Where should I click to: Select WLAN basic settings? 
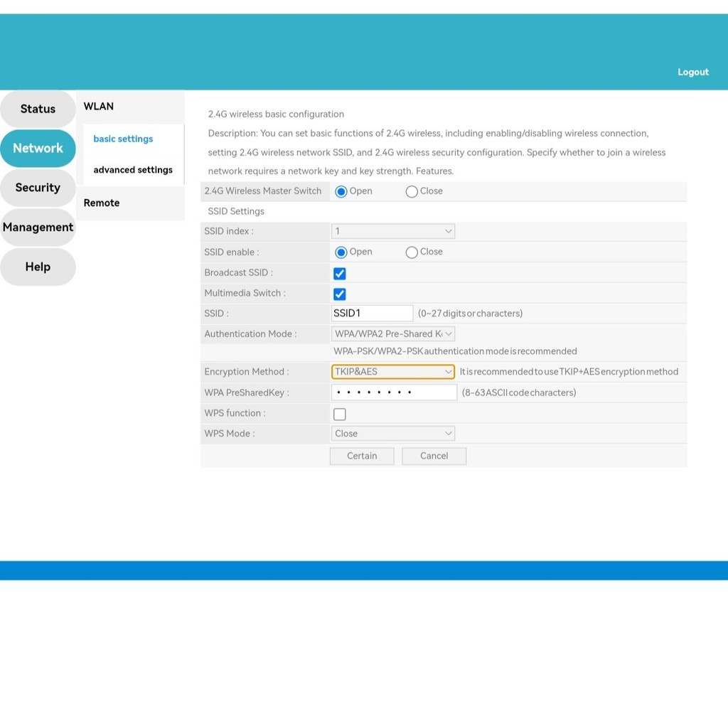[x=123, y=139]
